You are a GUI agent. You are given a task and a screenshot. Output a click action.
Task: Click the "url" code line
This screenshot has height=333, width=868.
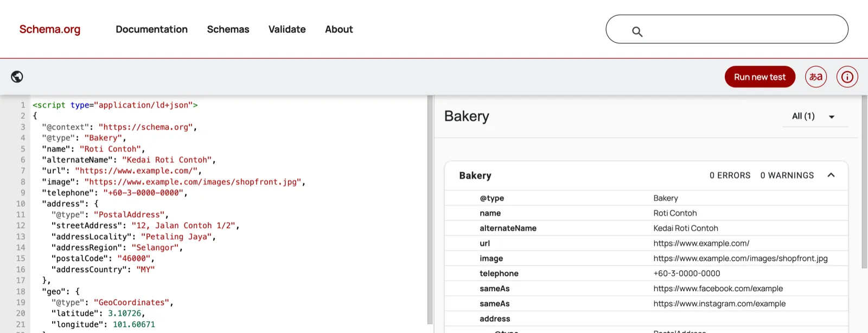(122, 171)
